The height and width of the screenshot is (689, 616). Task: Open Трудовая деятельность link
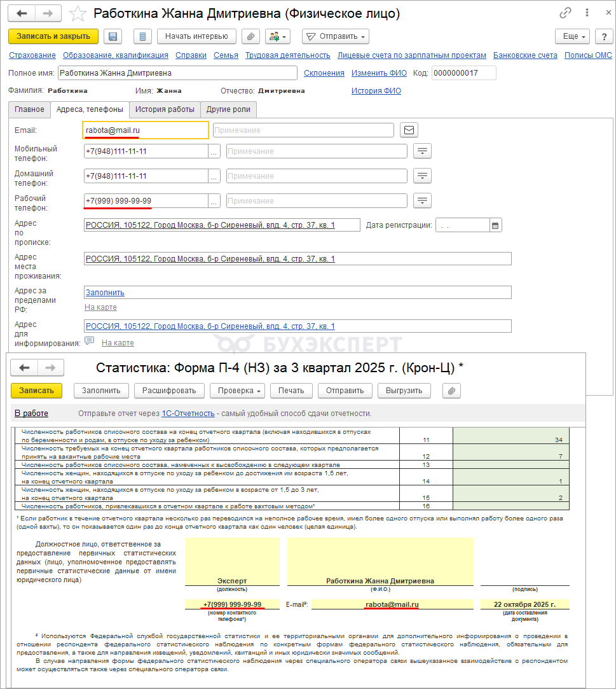click(x=287, y=55)
